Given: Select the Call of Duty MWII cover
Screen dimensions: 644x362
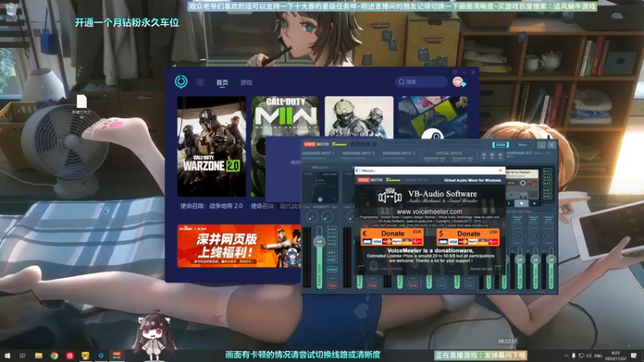Looking at the screenshot, I should point(285,117).
